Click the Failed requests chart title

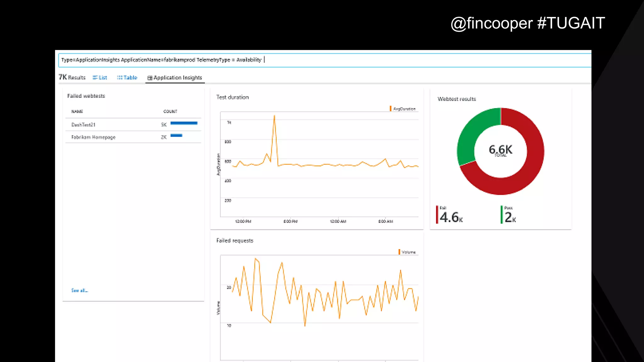(235, 241)
